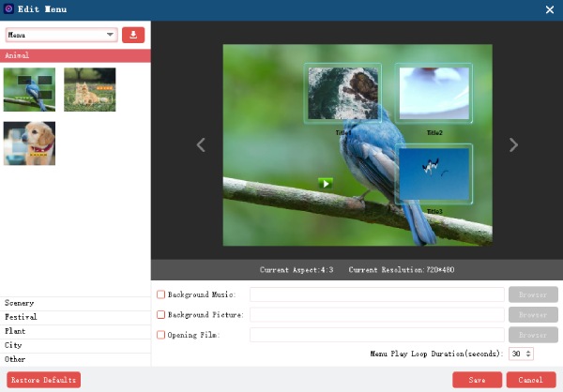Go to the next menu template arrow
The width and height of the screenshot is (563, 392).
[x=513, y=144]
